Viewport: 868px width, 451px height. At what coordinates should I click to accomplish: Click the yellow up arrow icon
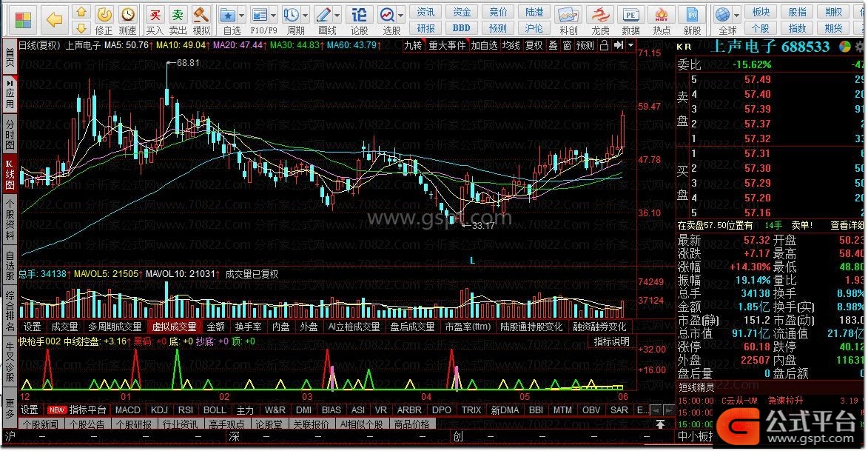(81, 12)
